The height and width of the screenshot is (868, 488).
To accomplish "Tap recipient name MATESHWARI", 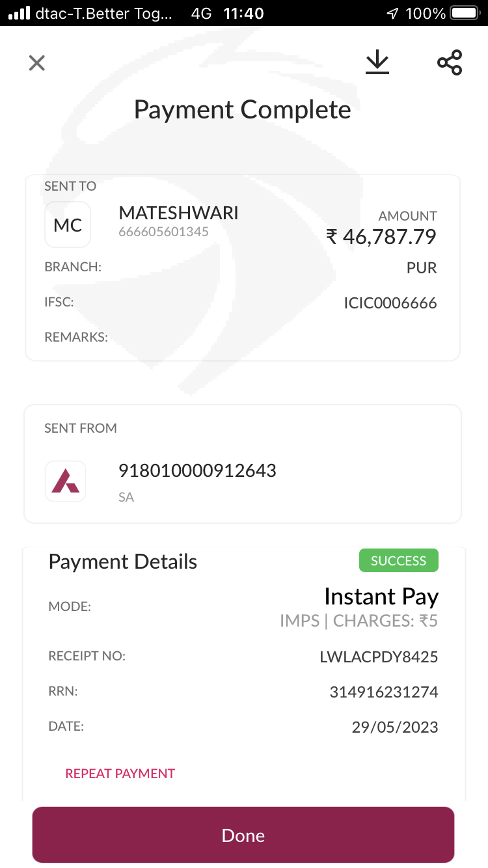I will click(x=178, y=213).
